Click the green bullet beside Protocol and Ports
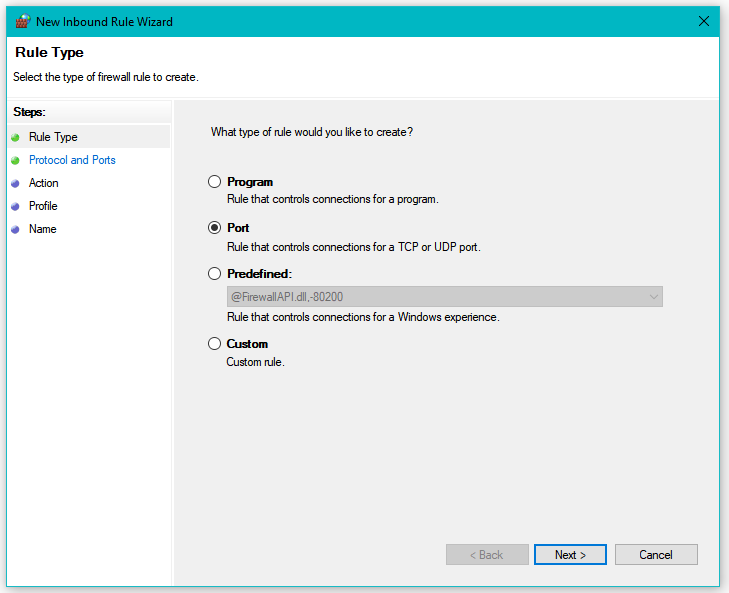Screen dimensions: 729x593 click(15, 160)
